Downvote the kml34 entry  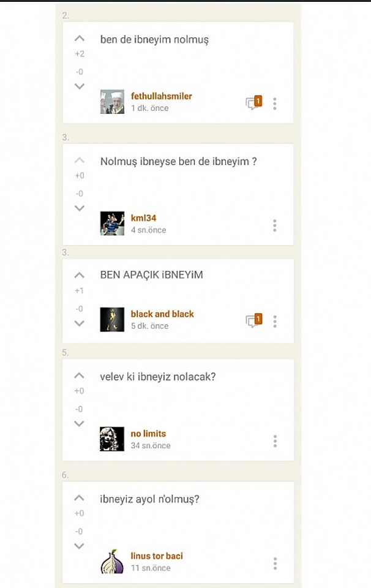[x=80, y=208]
